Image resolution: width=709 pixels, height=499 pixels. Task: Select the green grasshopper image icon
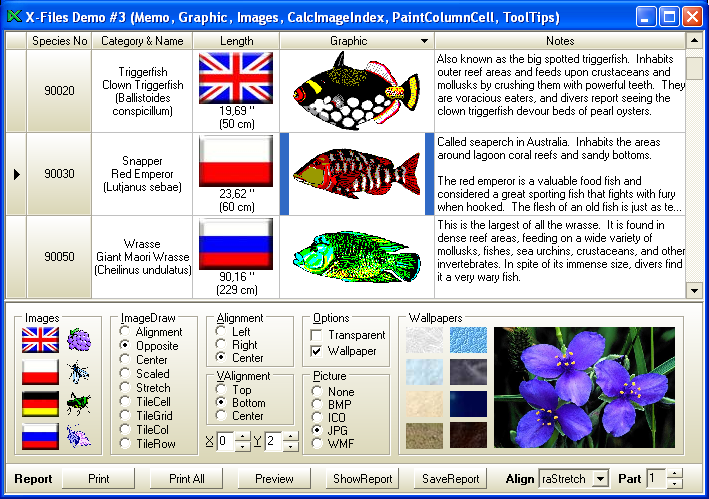pos(79,405)
